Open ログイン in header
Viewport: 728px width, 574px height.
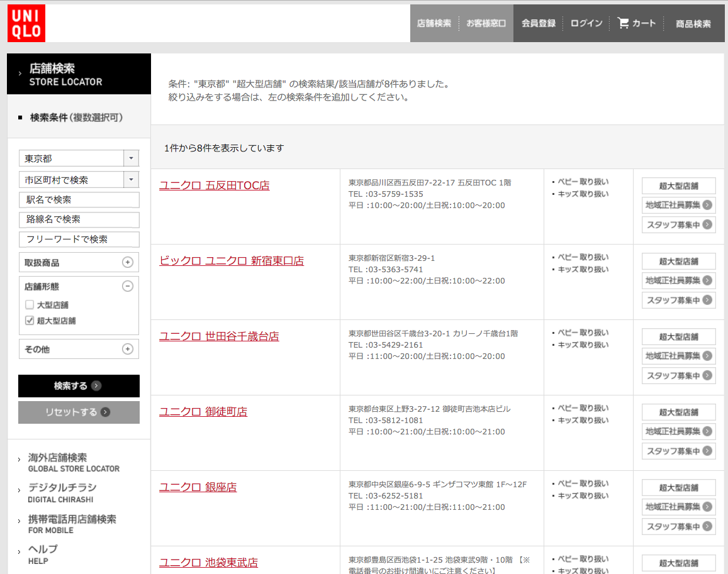click(586, 23)
